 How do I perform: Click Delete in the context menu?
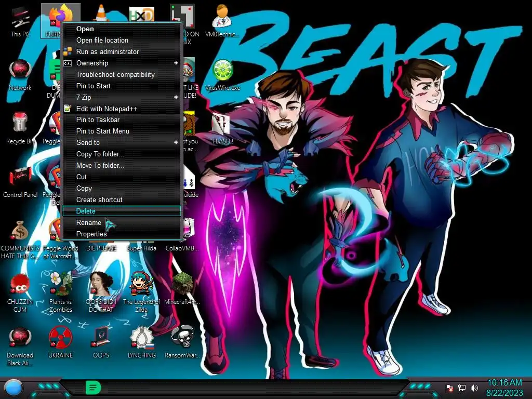click(x=122, y=211)
